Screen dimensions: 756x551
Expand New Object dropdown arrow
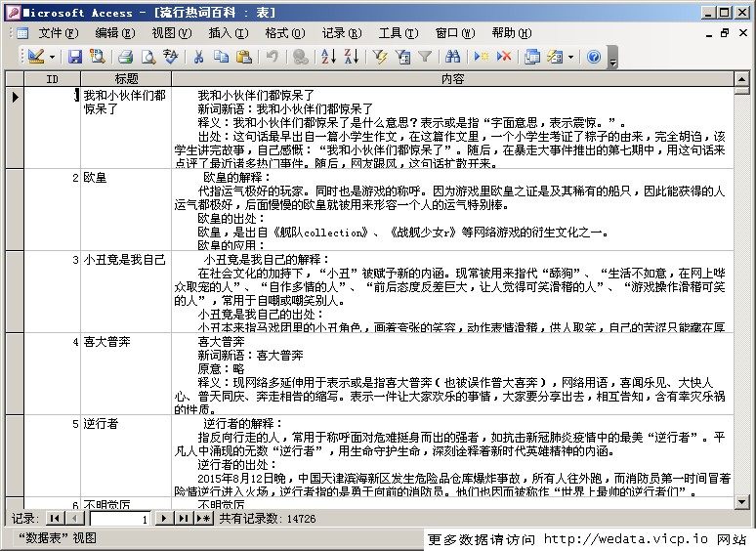pyautogui.click(x=570, y=57)
